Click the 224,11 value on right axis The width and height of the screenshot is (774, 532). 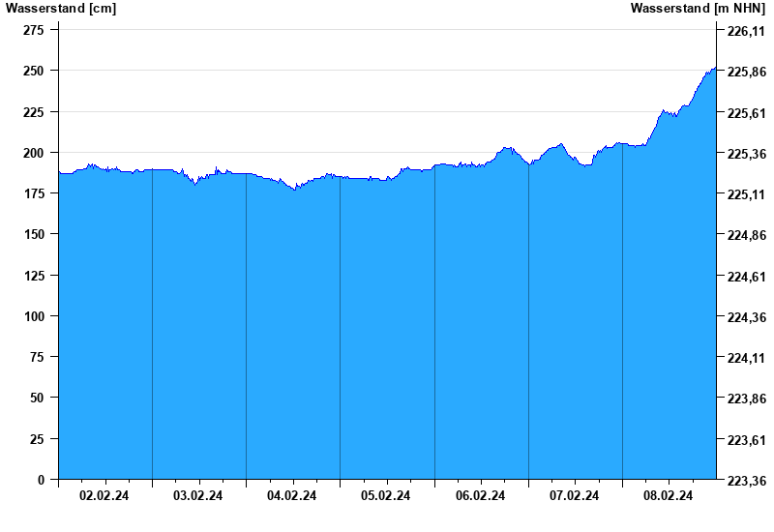pos(747,358)
